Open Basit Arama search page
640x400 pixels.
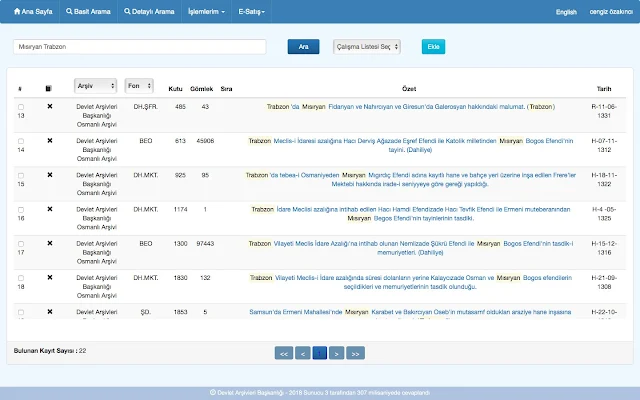pyautogui.click(x=88, y=11)
